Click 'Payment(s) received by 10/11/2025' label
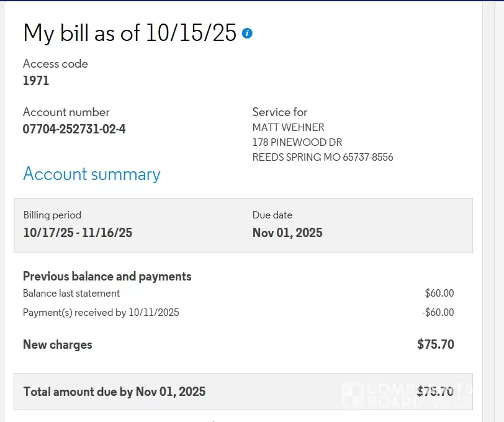504x422 pixels. [x=101, y=312]
